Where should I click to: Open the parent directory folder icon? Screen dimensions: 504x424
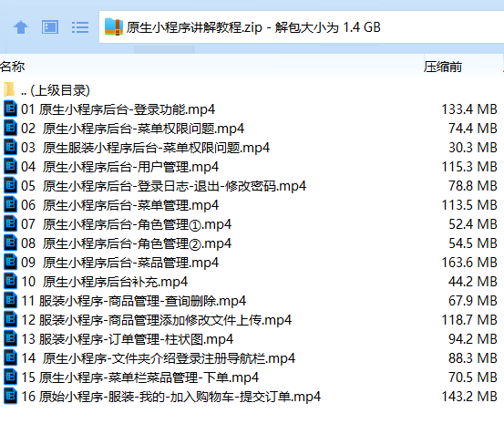click(9, 89)
